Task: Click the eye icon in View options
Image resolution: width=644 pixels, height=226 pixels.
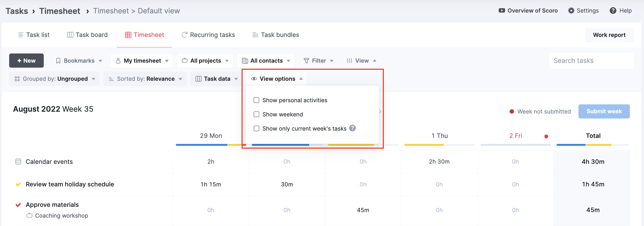Action: point(254,78)
